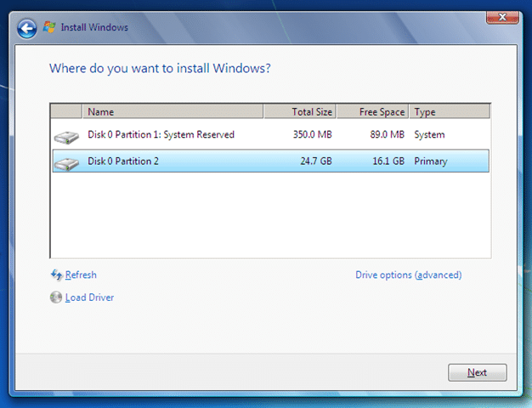Click the Install Windows title text
The height and width of the screenshot is (408, 532).
tap(94, 27)
